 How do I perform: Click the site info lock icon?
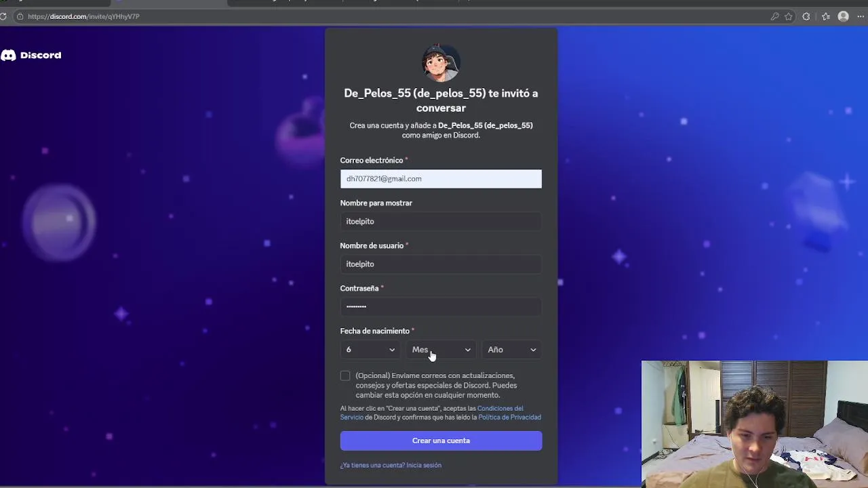coord(20,16)
